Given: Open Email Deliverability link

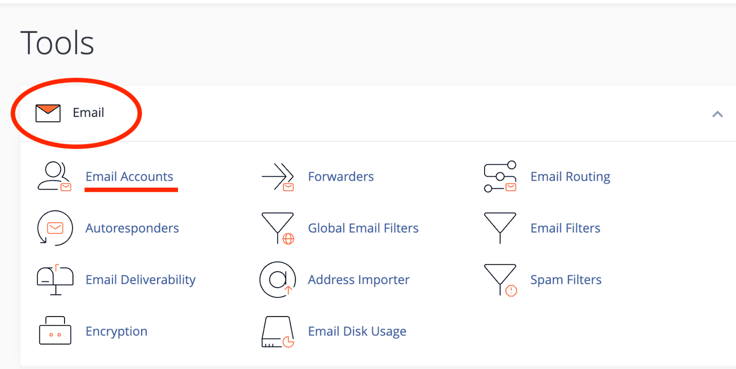Looking at the screenshot, I should [140, 280].
